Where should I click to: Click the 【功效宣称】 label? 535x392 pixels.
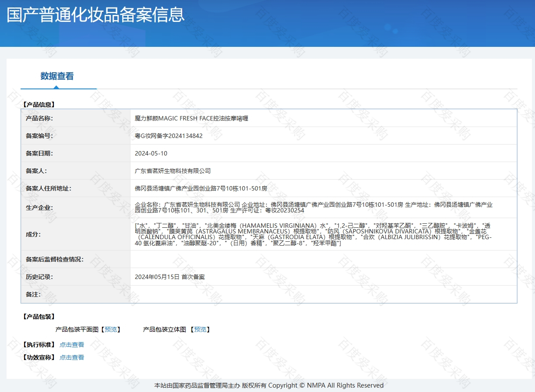[38, 357]
